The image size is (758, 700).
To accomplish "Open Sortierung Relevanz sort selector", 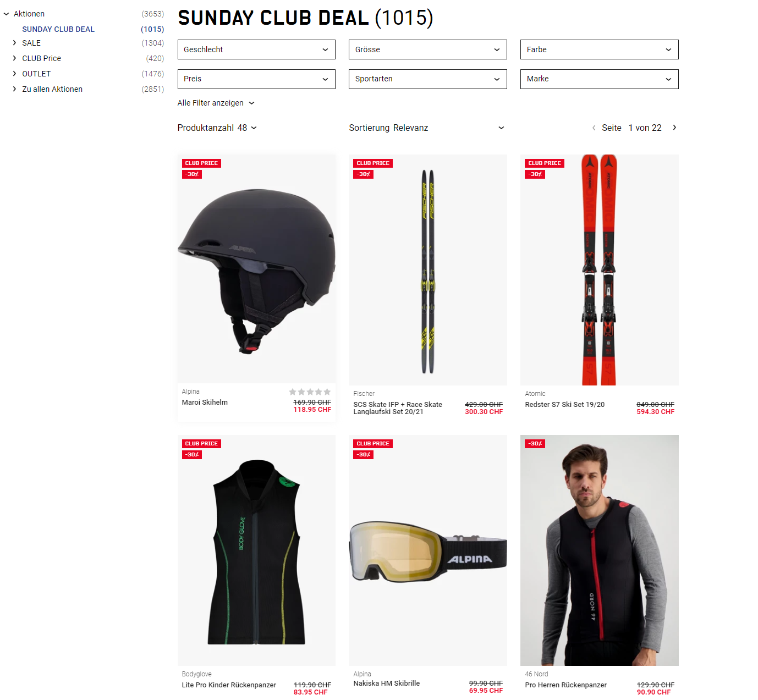I will (427, 128).
